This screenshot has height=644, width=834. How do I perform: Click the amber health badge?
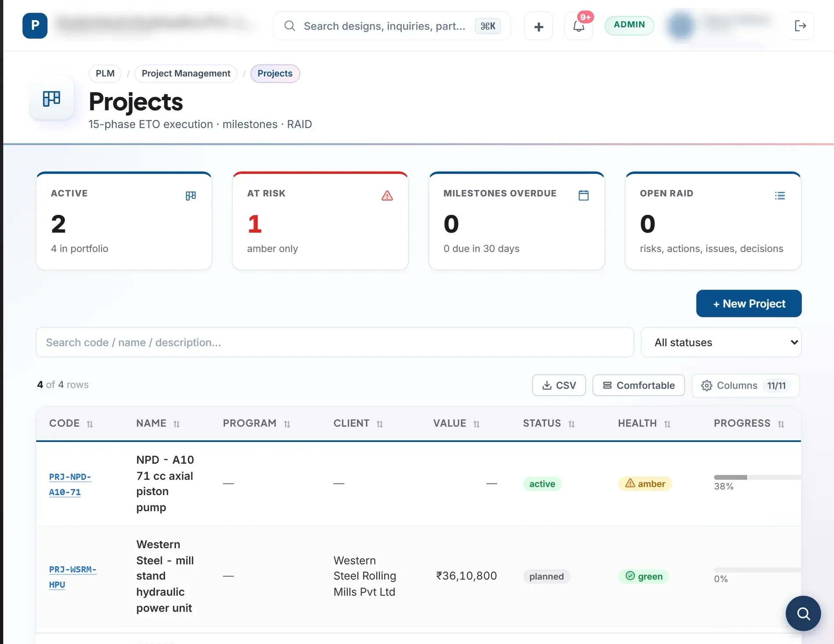(x=645, y=484)
